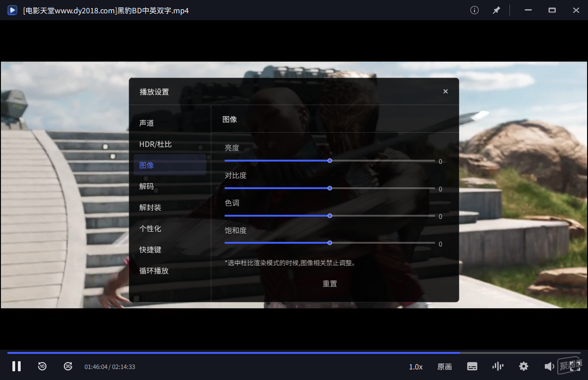
Task: Click the 色调 hue slider handle
Action: coord(330,216)
